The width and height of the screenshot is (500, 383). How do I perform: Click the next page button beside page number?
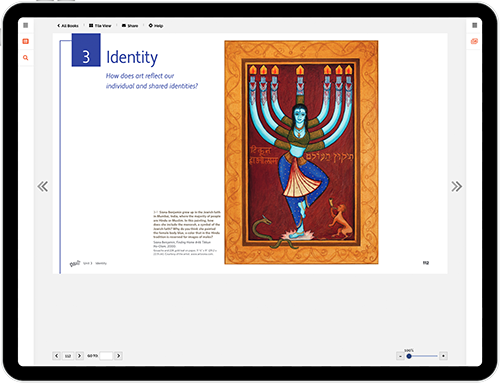[x=79, y=356]
